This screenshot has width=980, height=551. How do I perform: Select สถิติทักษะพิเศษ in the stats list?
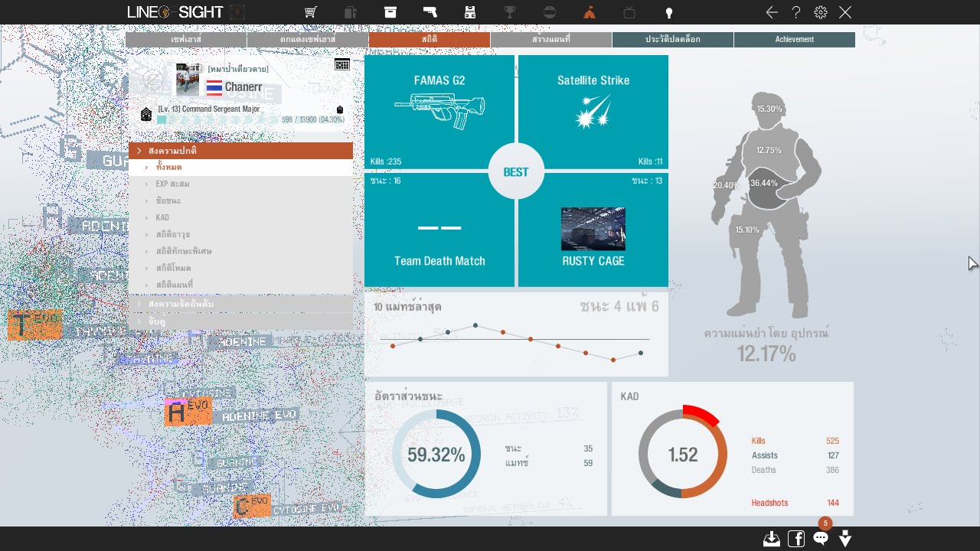click(x=240, y=252)
